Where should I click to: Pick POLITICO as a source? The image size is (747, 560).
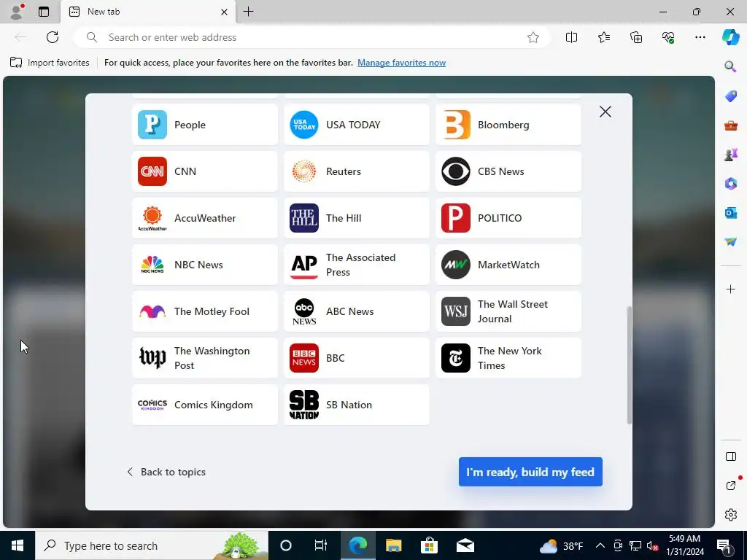(x=508, y=218)
